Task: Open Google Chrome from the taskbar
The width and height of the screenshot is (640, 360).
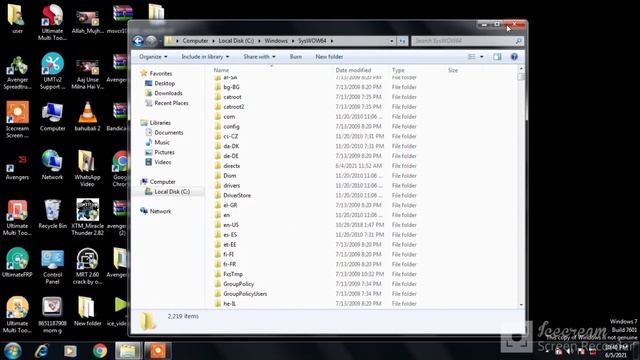Action: point(100,351)
